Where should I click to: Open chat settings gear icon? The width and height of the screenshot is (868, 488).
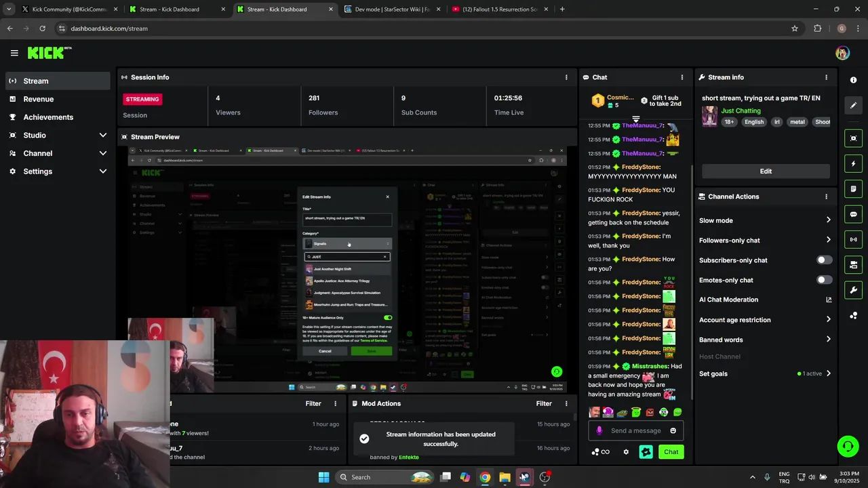(626, 452)
